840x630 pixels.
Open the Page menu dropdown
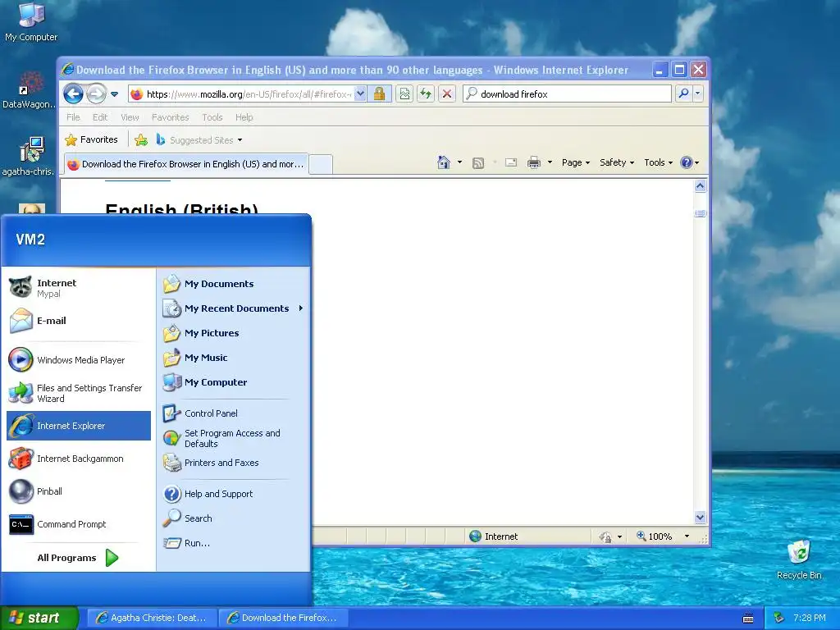[575, 162]
